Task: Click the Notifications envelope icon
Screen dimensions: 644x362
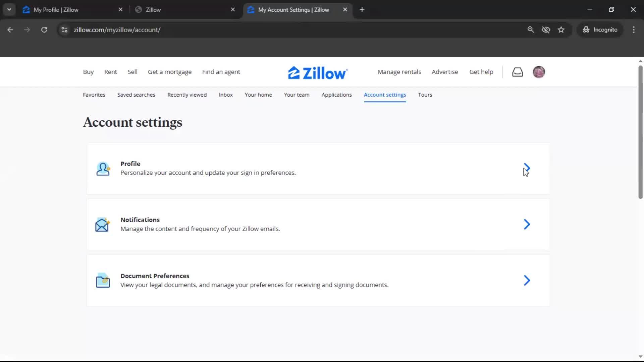Action: coord(102,225)
